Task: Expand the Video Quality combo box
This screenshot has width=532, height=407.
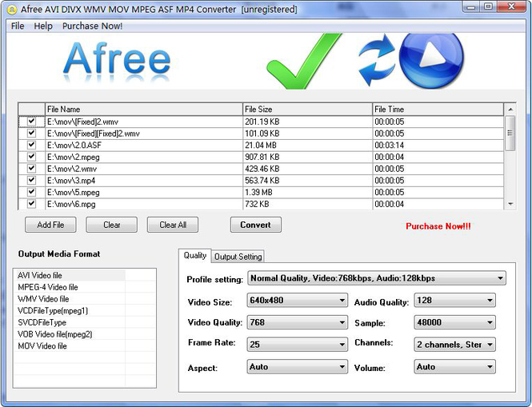Action: pos(298,322)
